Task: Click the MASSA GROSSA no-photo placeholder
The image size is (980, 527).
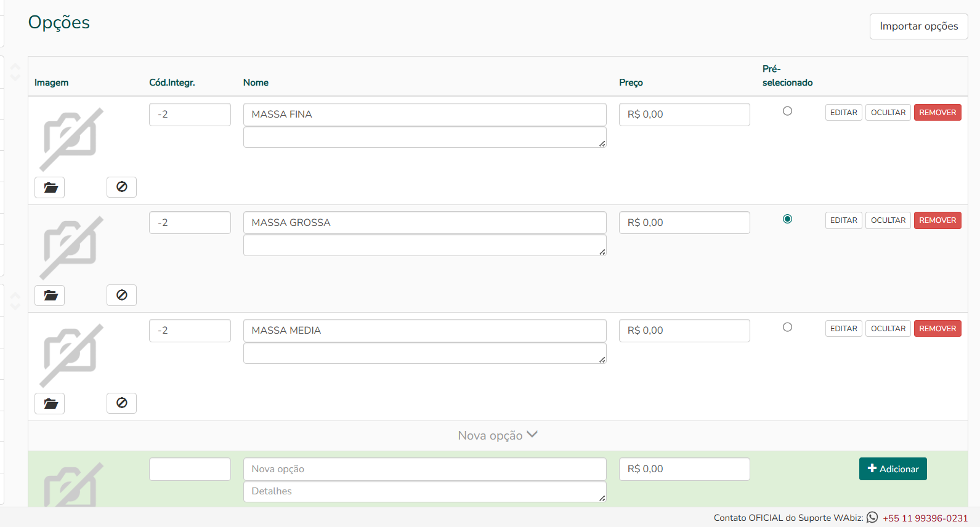Action: pyautogui.click(x=71, y=247)
